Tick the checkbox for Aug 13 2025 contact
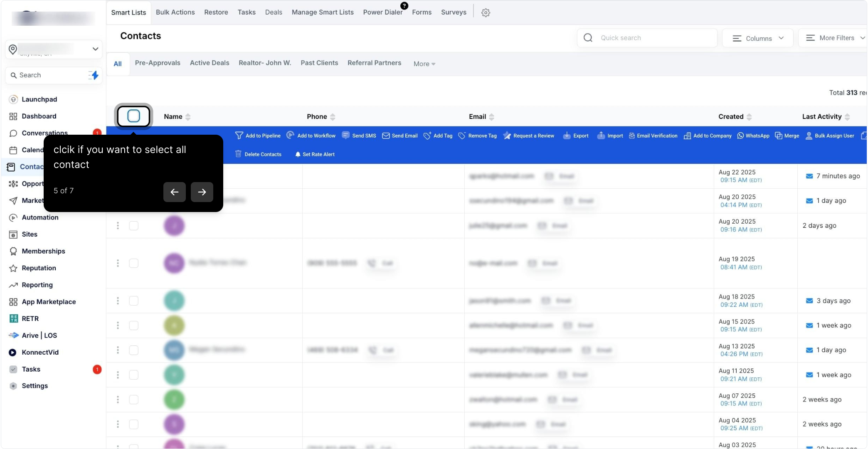 click(x=133, y=350)
